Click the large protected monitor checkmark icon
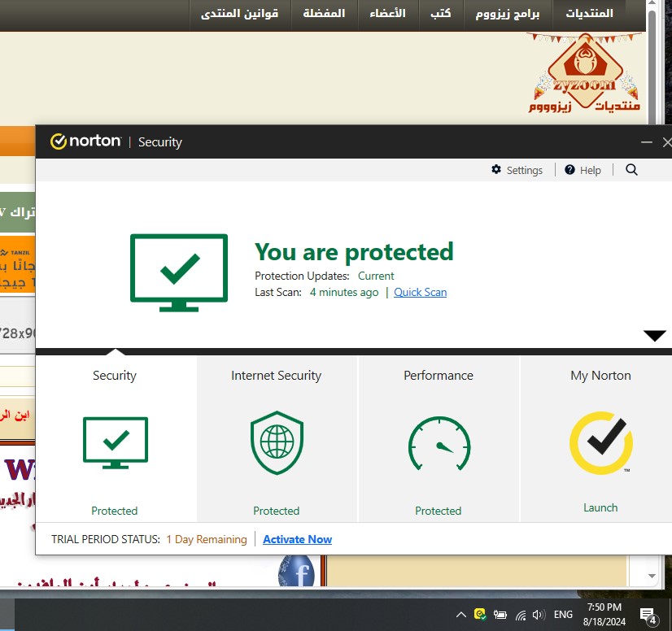 179,272
